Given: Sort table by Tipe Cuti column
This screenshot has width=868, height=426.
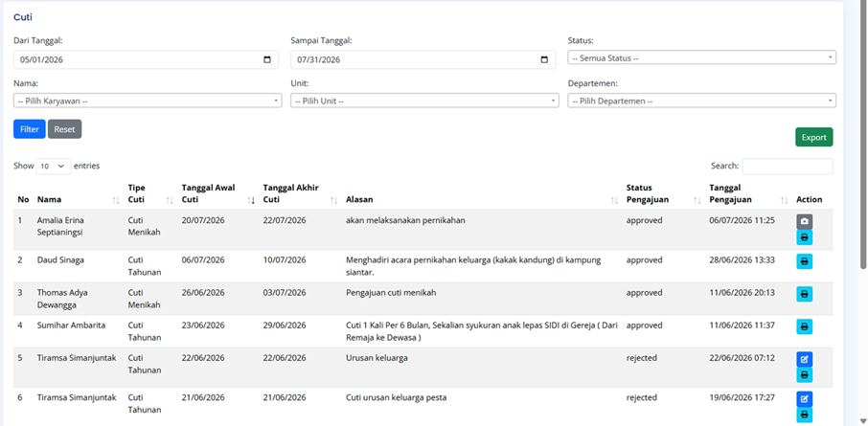Looking at the screenshot, I should 170,201.
